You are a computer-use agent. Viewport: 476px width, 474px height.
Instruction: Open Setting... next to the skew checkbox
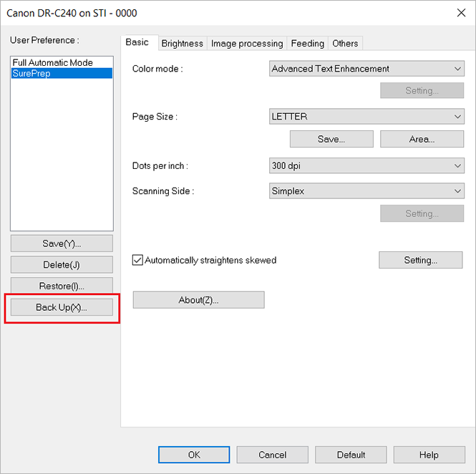pyautogui.click(x=420, y=260)
